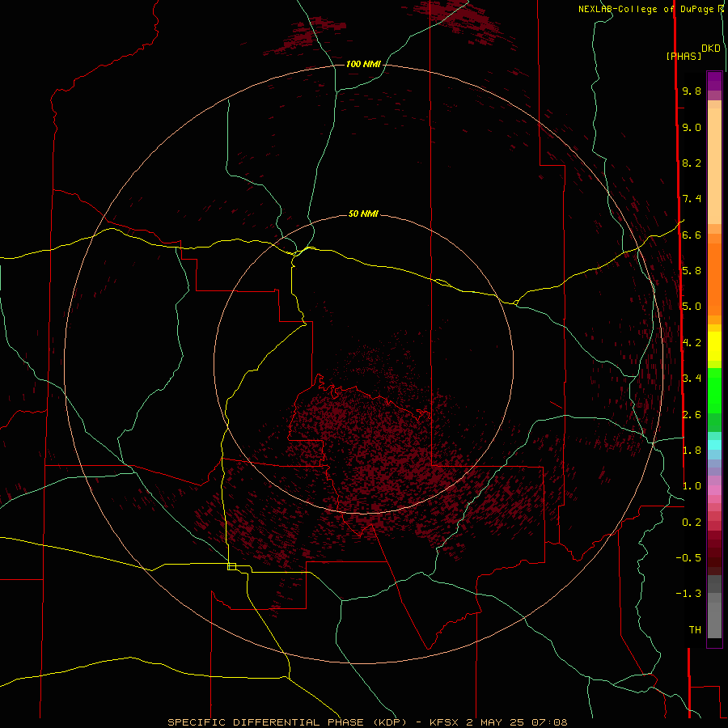Click the 100 NMI range ring label
The image size is (728, 728).
pyautogui.click(x=363, y=64)
